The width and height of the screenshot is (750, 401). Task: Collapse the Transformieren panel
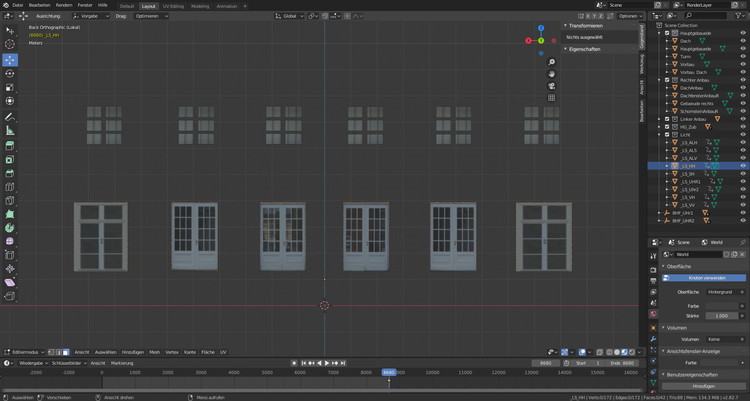tap(585, 26)
